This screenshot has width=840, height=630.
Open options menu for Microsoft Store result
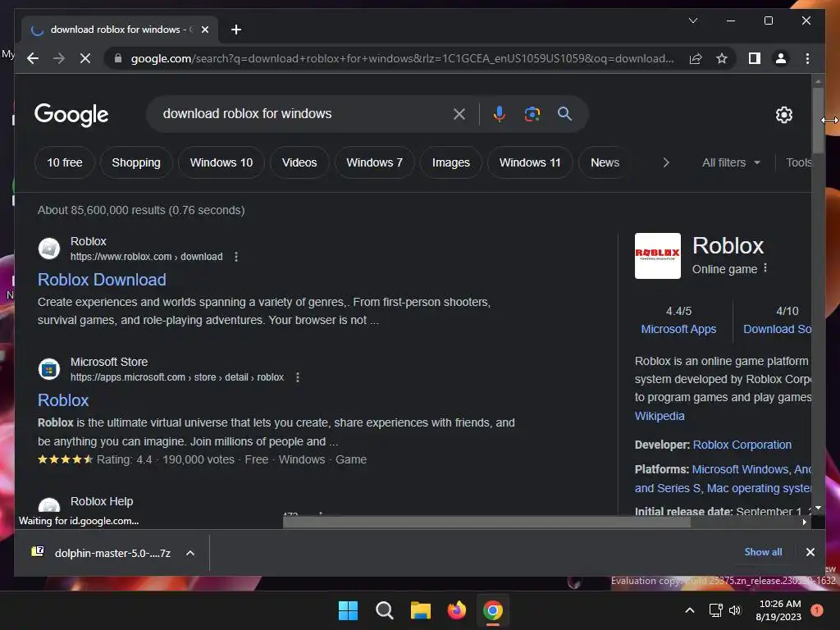(x=297, y=377)
